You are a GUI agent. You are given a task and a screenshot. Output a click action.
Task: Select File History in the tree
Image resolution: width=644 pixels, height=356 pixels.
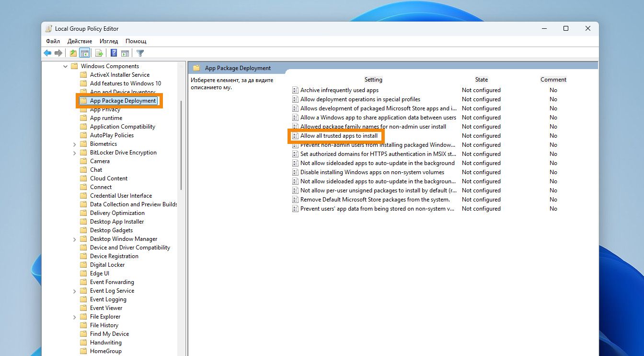pos(104,325)
